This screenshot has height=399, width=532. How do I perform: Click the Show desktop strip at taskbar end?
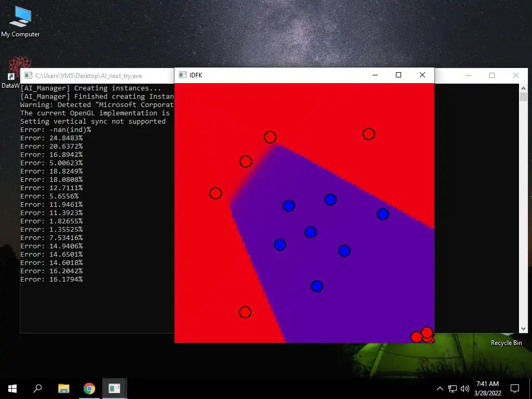(530, 389)
